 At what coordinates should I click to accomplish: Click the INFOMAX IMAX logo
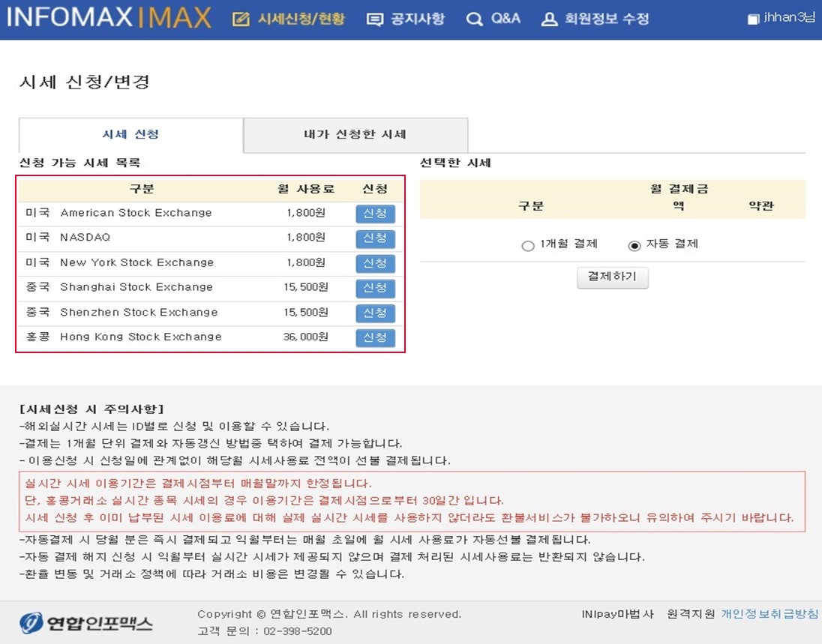pos(109,18)
